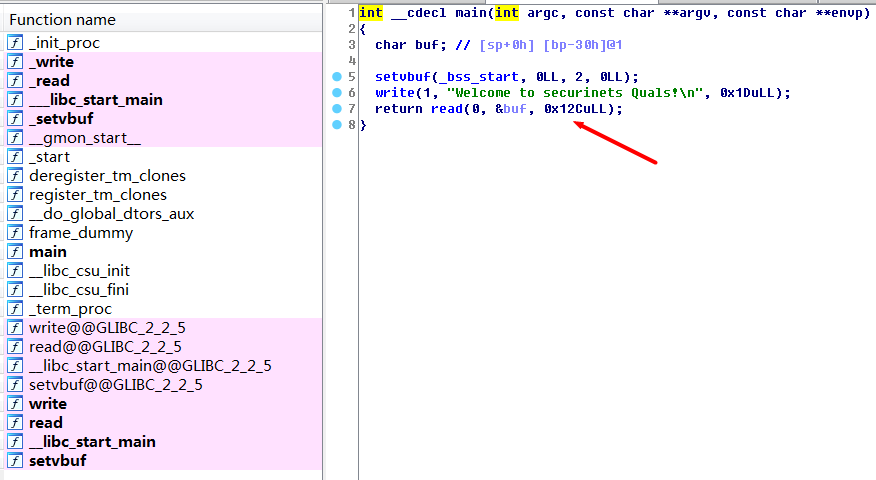Select register_tm_clones in the function list
The image size is (876, 480).
(98, 195)
